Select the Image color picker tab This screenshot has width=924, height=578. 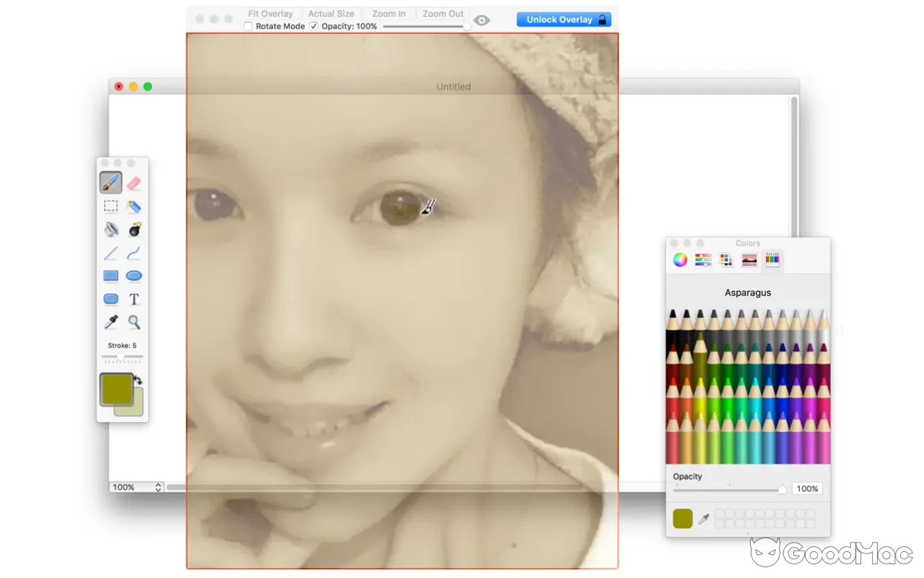click(749, 260)
